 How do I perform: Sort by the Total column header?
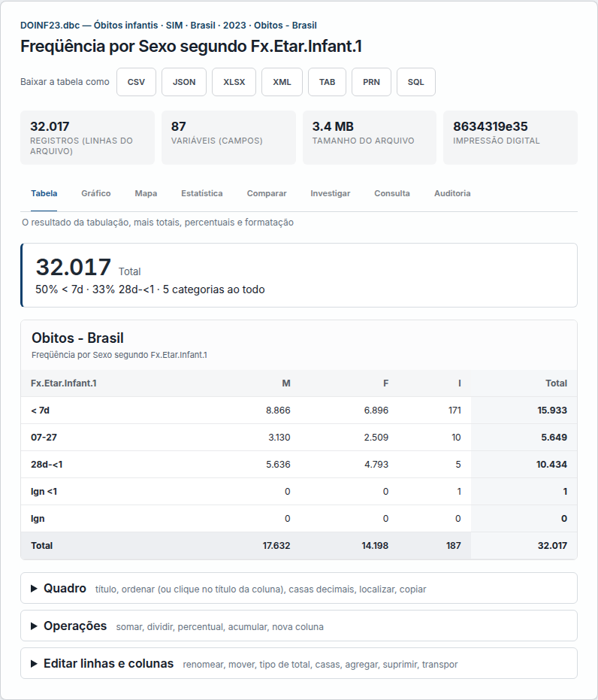click(x=556, y=383)
